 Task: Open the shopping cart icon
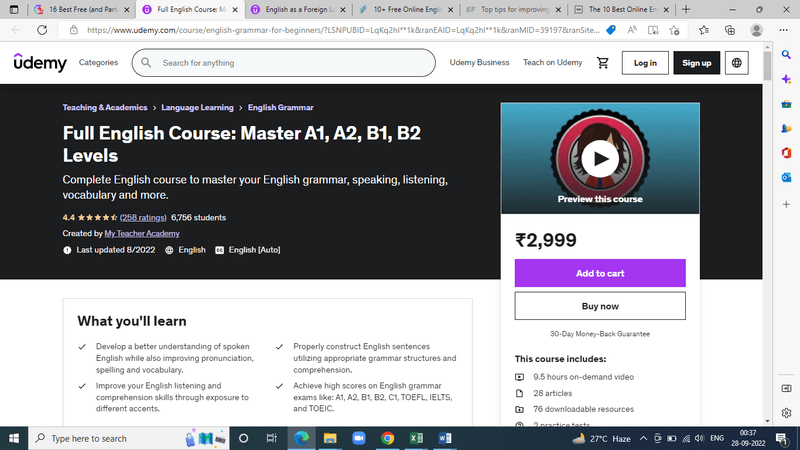(603, 63)
